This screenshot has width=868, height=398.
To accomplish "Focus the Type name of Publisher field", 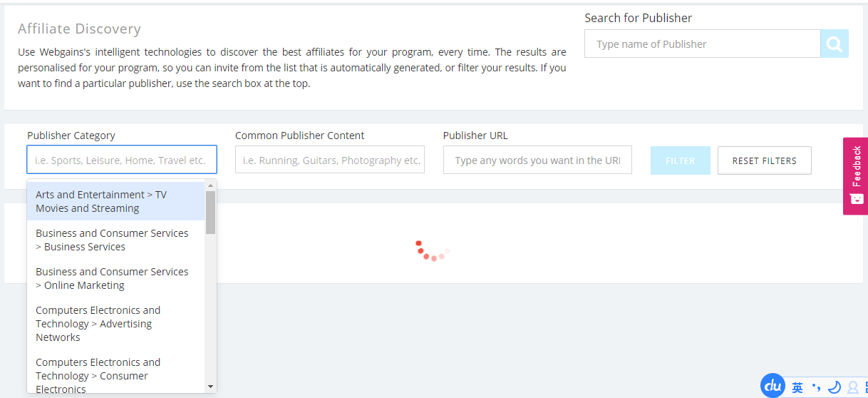I will pyautogui.click(x=703, y=44).
